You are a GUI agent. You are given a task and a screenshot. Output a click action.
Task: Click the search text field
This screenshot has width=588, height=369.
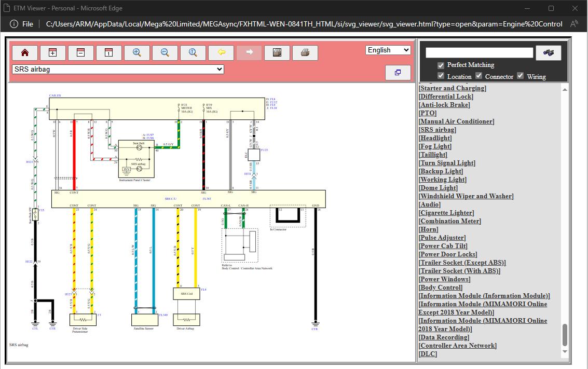[479, 52]
